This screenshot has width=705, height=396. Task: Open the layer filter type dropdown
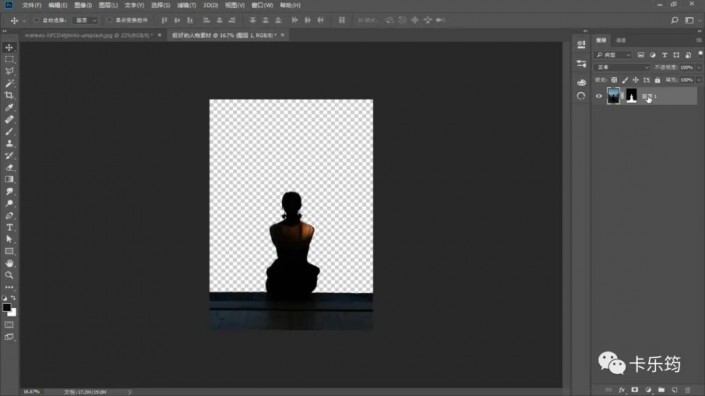(x=614, y=55)
